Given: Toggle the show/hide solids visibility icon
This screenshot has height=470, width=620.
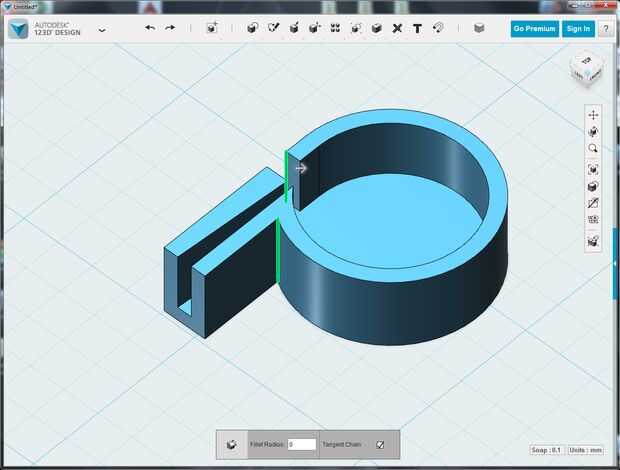Looking at the screenshot, I should pyautogui.click(x=593, y=186).
